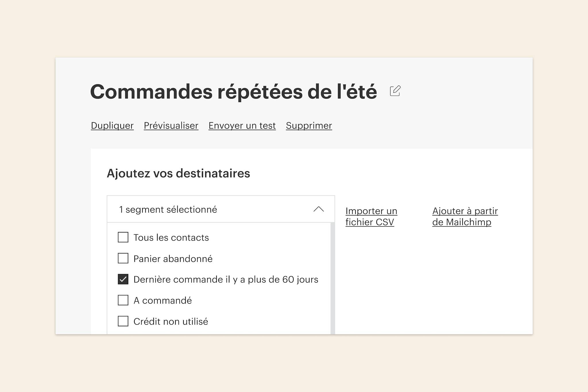588x392 pixels.
Task: Enable the 'A commandé' checkbox
Action: click(x=123, y=300)
